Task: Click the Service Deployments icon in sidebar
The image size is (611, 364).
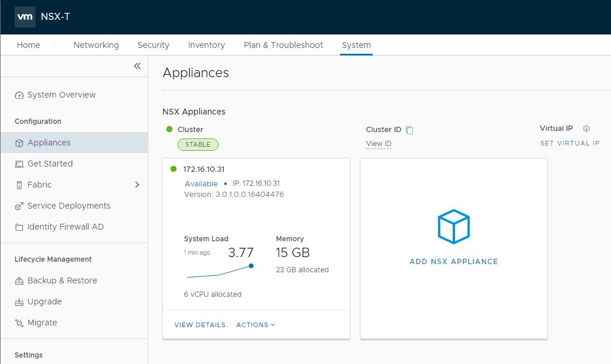Action: pos(19,206)
